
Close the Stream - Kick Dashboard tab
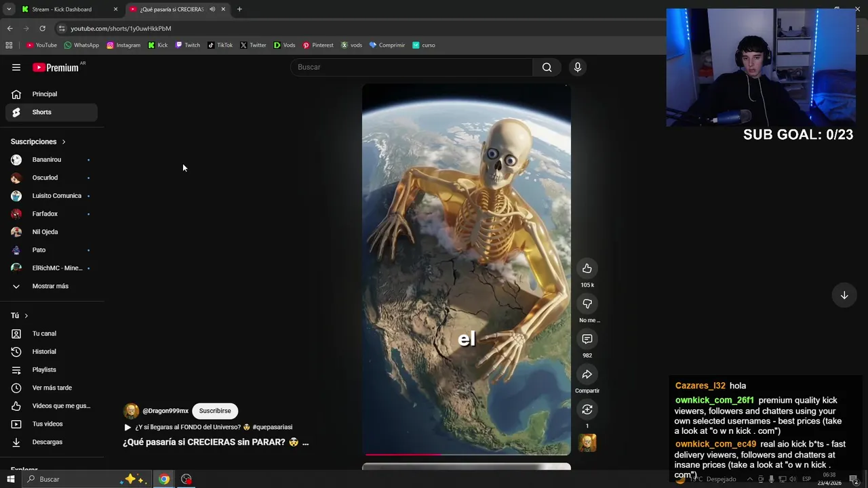(115, 9)
